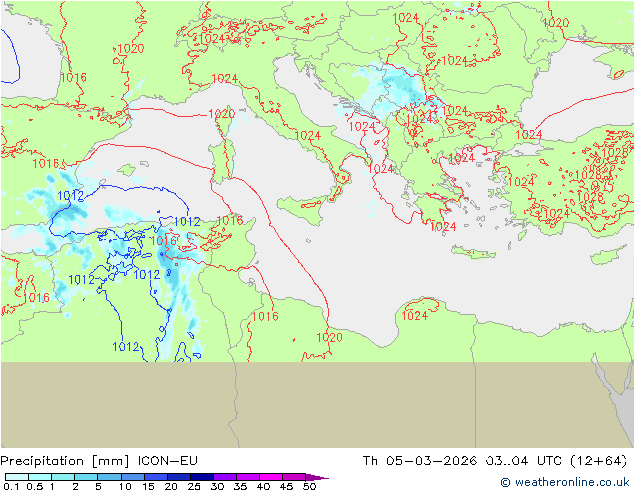Click the legend value '10'

point(125,486)
